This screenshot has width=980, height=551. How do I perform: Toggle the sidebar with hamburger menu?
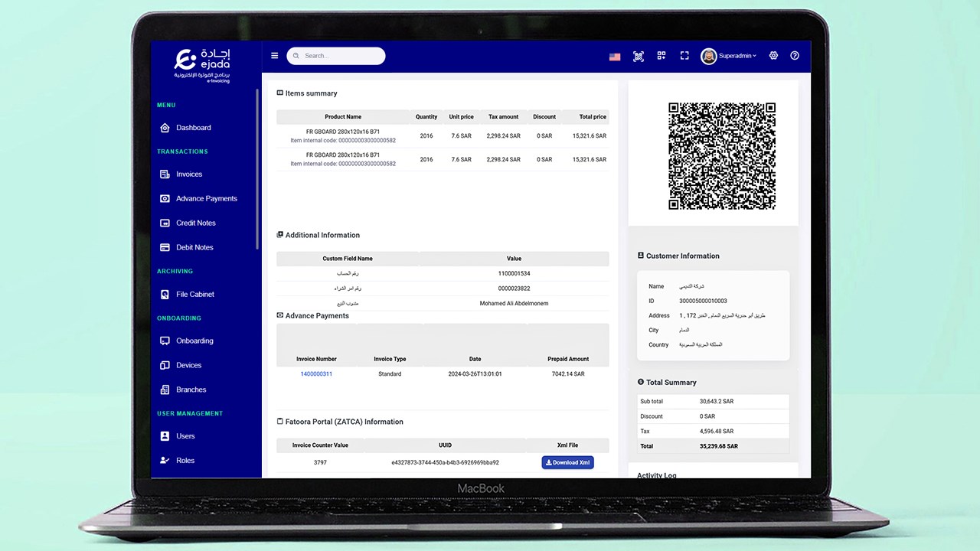coord(274,55)
